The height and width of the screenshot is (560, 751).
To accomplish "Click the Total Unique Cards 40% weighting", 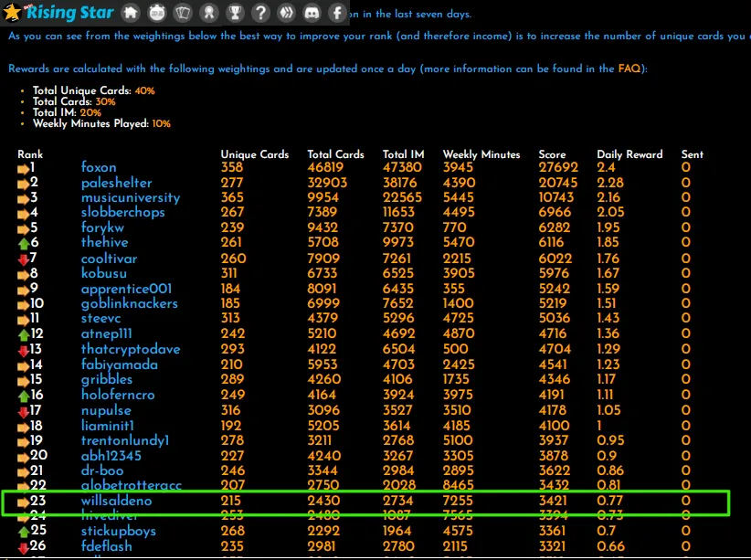I will 93,90.
